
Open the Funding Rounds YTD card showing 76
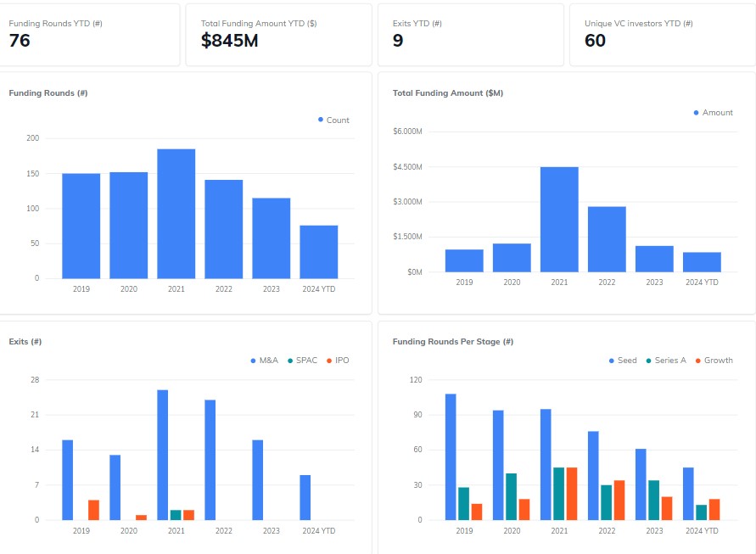pyautogui.click(x=90, y=35)
